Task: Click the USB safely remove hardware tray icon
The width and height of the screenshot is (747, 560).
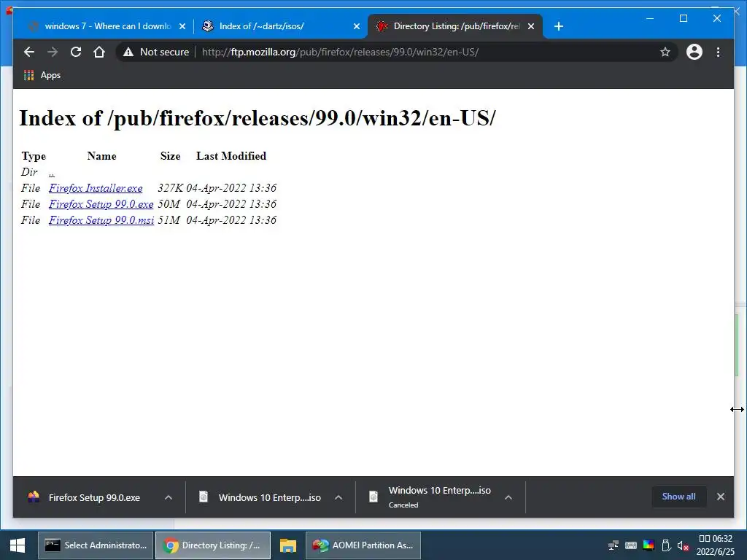Action: coord(666,545)
